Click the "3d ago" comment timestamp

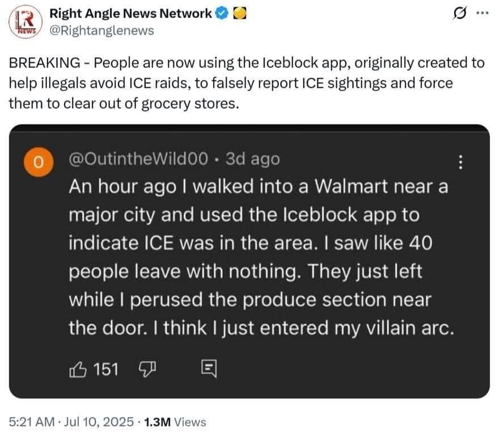coord(252,160)
